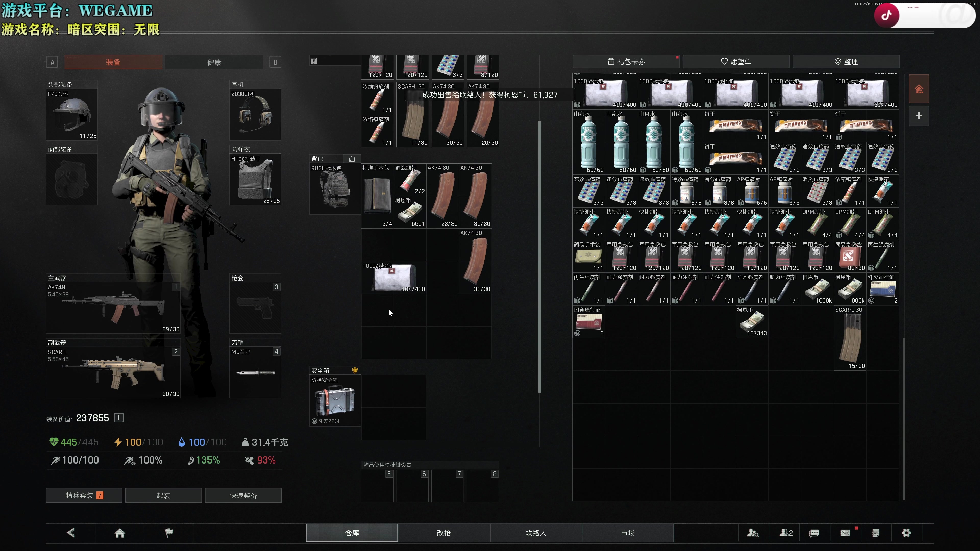Screen dimensions: 980x551
Task: Click the equipment value info icon
Action: click(119, 418)
